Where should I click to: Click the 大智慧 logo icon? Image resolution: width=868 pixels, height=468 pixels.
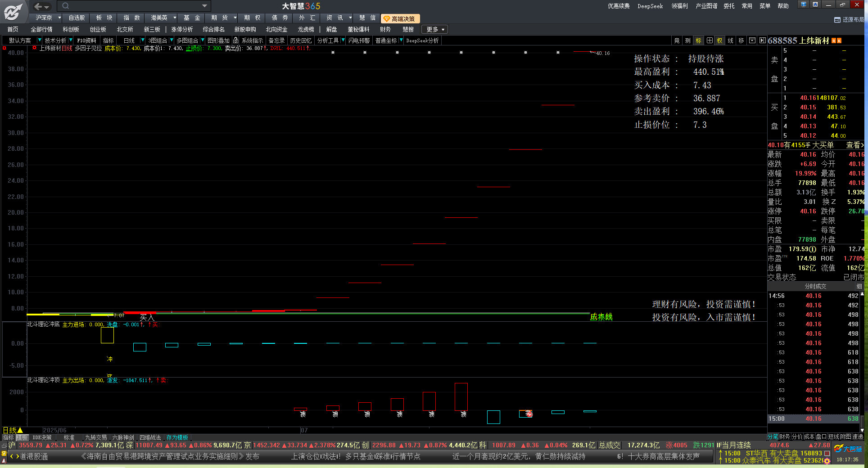14,11
